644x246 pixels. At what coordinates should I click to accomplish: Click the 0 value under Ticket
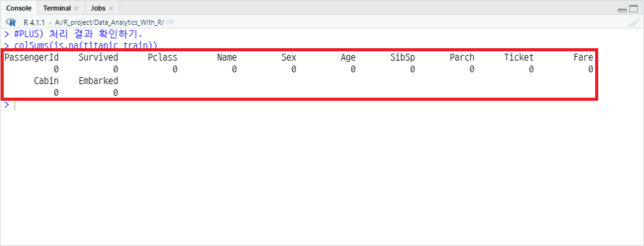531,69
